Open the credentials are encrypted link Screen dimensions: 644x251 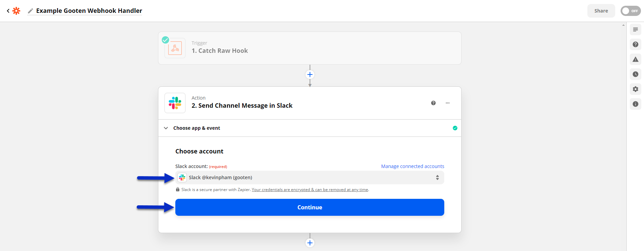(x=310, y=190)
